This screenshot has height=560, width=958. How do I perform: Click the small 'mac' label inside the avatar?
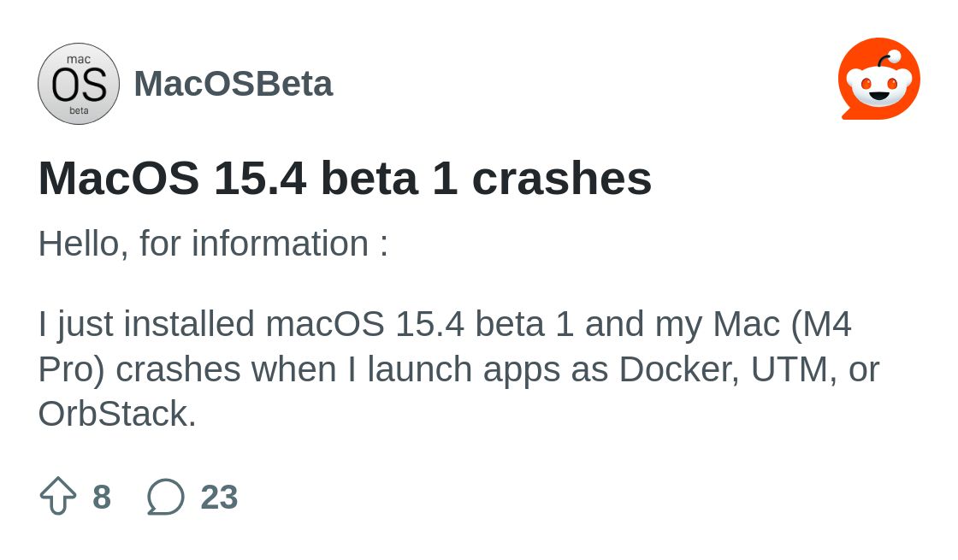[79, 59]
